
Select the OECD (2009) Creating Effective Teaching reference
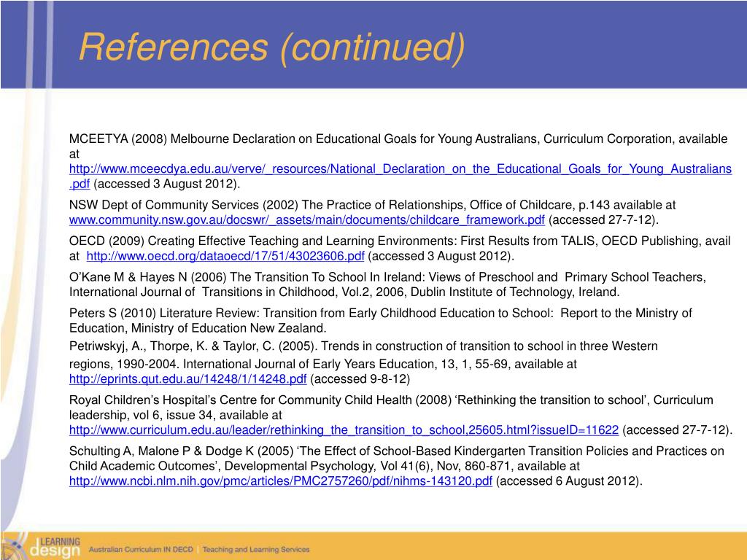click(x=400, y=249)
